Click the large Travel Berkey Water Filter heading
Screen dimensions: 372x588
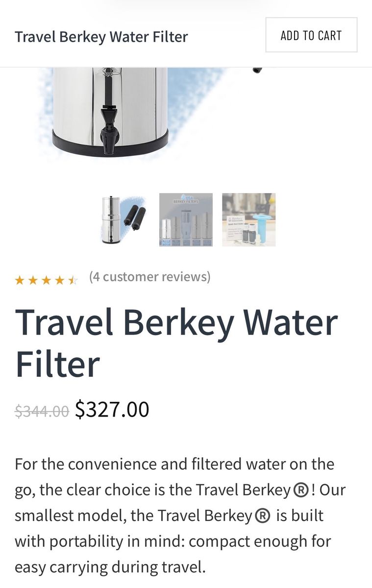coord(176,343)
